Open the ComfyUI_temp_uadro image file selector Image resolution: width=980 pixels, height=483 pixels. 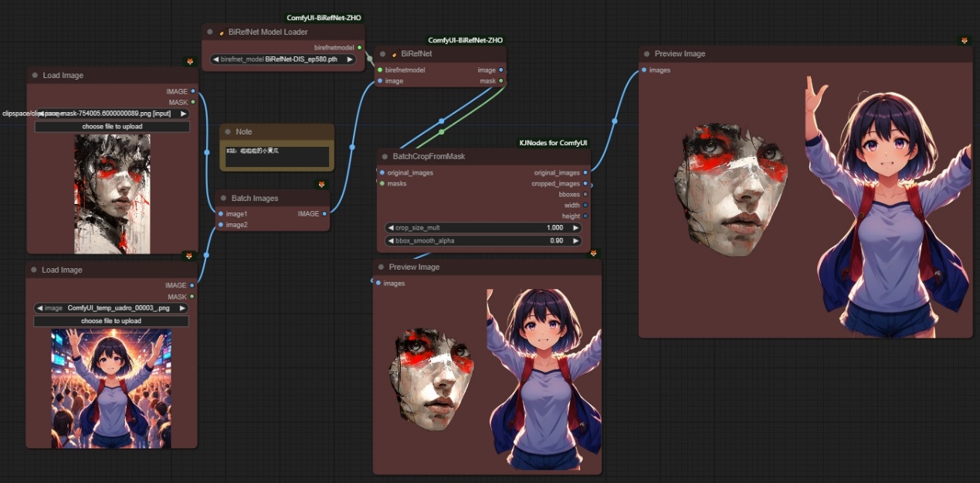point(111,308)
